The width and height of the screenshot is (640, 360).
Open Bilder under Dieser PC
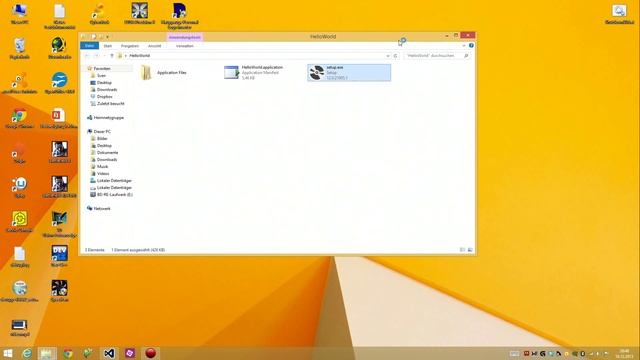(x=102, y=138)
